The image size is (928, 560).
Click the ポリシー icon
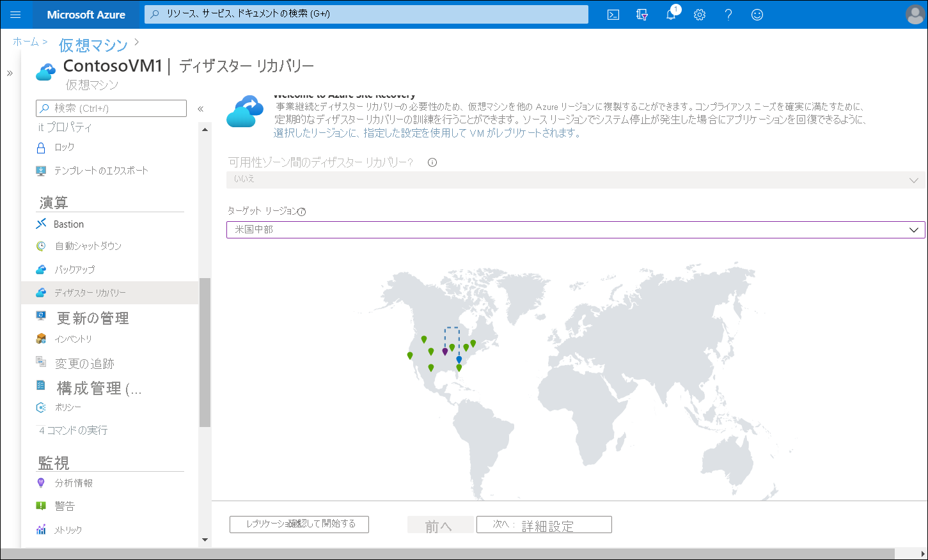[x=41, y=407]
